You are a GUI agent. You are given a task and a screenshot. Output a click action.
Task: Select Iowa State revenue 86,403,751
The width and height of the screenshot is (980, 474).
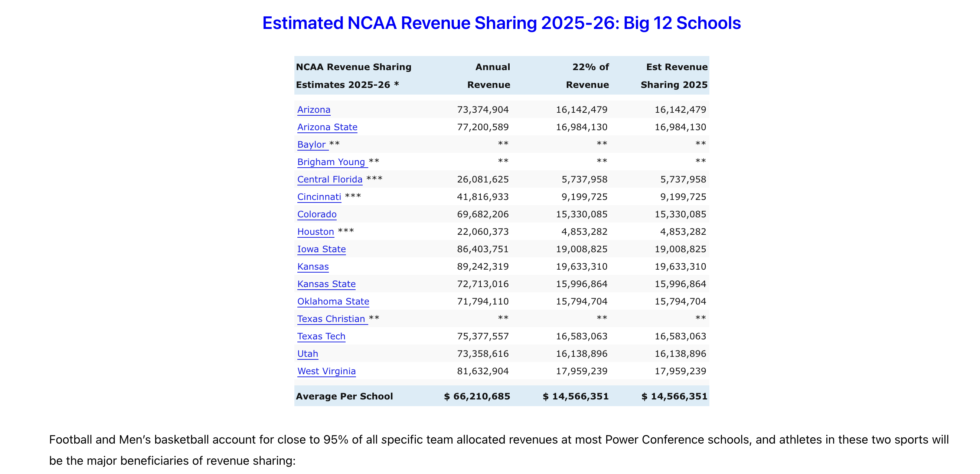point(483,249)
